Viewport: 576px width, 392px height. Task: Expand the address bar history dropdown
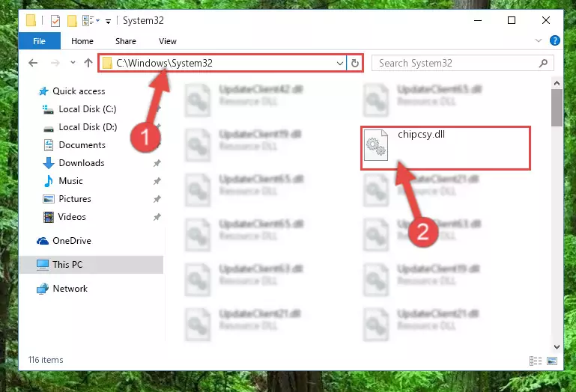pyautogui.click(x=340, y=63)
